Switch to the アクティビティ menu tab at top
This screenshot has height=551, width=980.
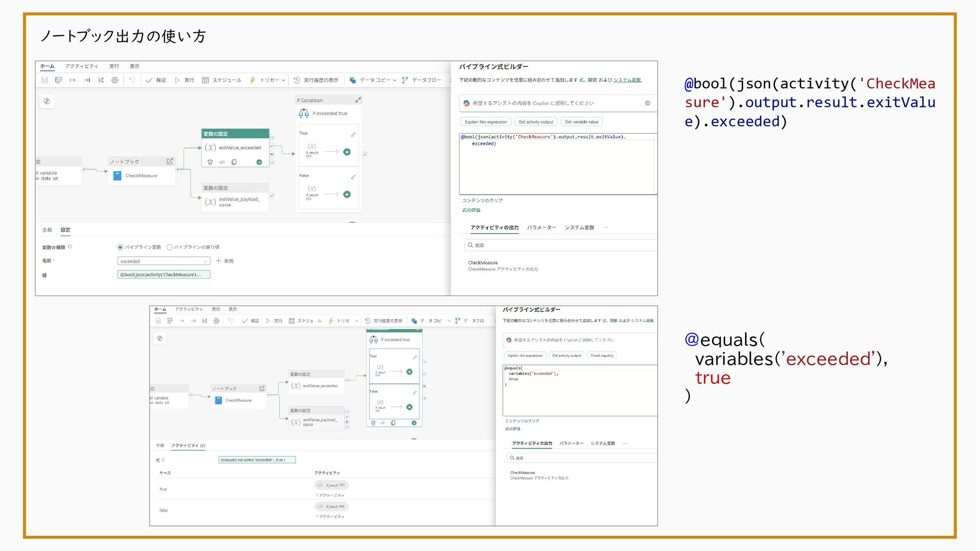[82, 66]
